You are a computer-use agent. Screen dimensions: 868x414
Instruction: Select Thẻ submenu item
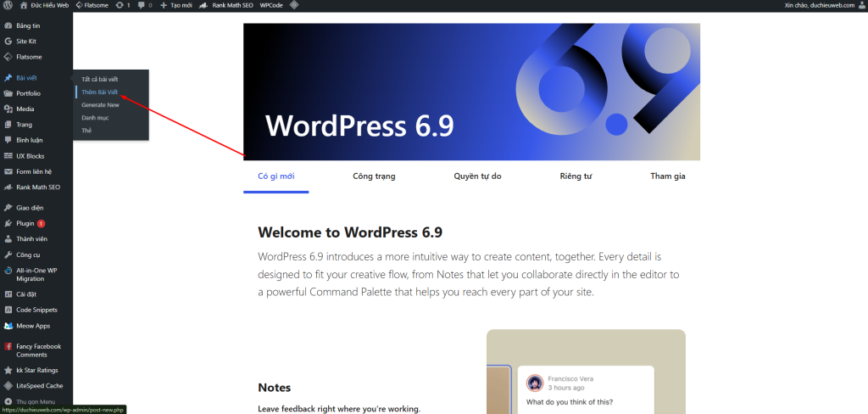click(86, 131)
